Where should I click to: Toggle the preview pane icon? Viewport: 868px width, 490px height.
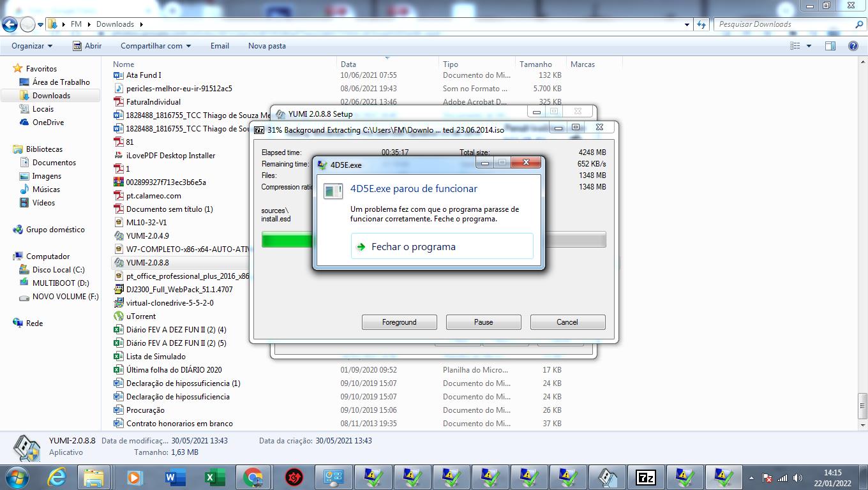coord(830,46)
